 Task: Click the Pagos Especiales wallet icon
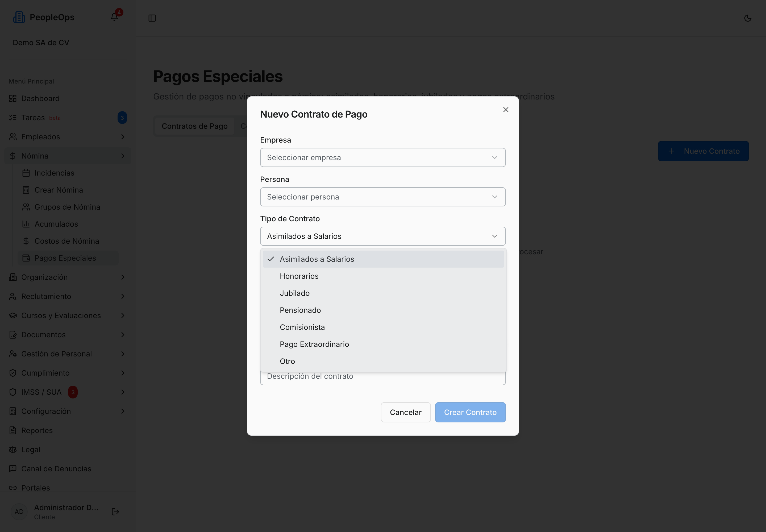[26, 258]
